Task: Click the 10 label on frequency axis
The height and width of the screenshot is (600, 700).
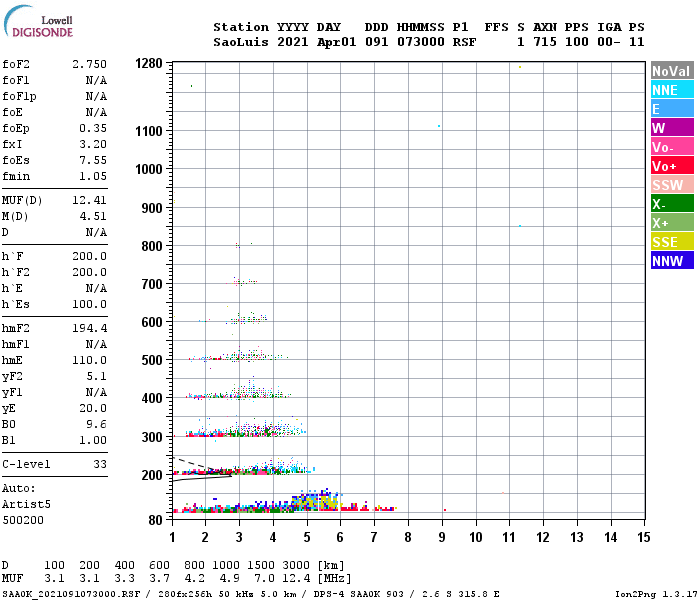Action: tap(475, 537)
